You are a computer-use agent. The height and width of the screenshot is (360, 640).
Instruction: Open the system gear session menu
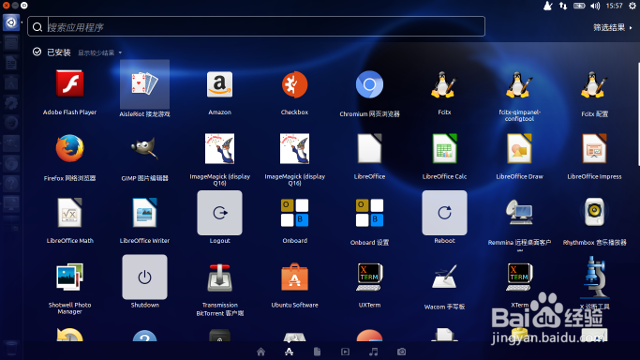point(632,6)
